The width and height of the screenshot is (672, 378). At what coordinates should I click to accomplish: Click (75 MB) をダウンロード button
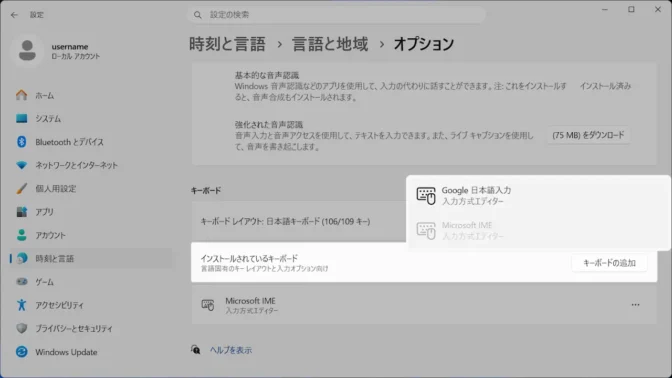[588, 135]
